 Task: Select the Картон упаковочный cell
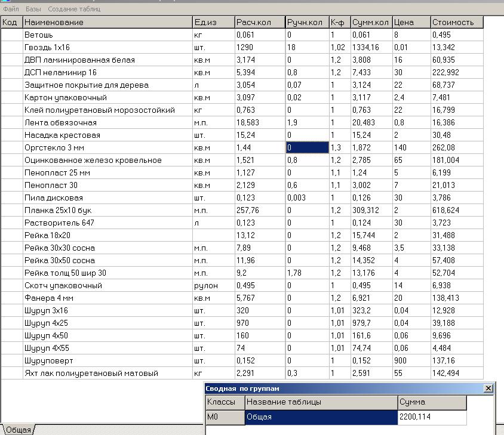point(107,97)
